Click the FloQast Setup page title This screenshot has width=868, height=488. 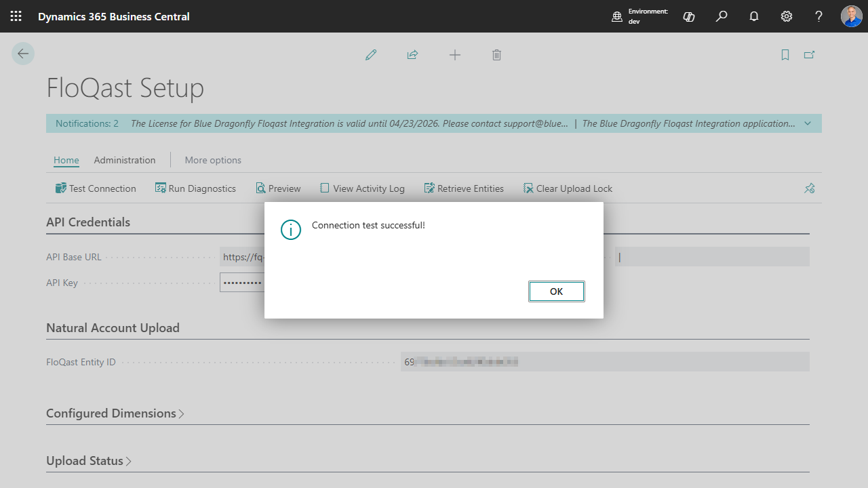[125, 88]
